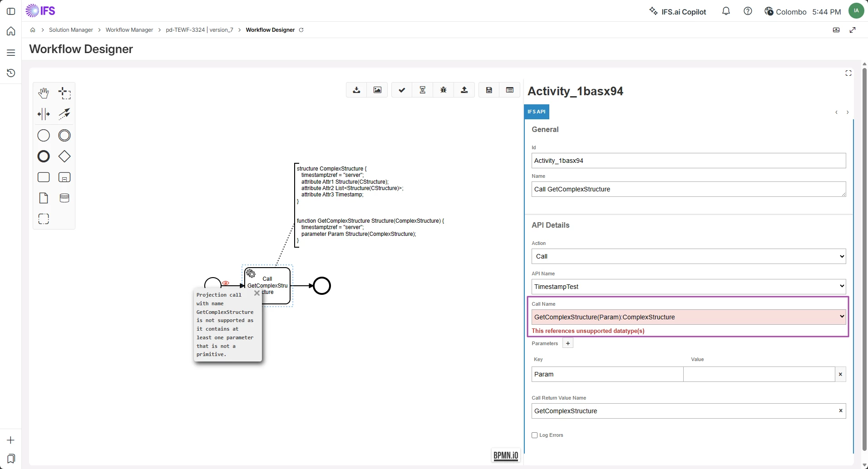
Task: Create a start event from palette
Action: point(44,135)
